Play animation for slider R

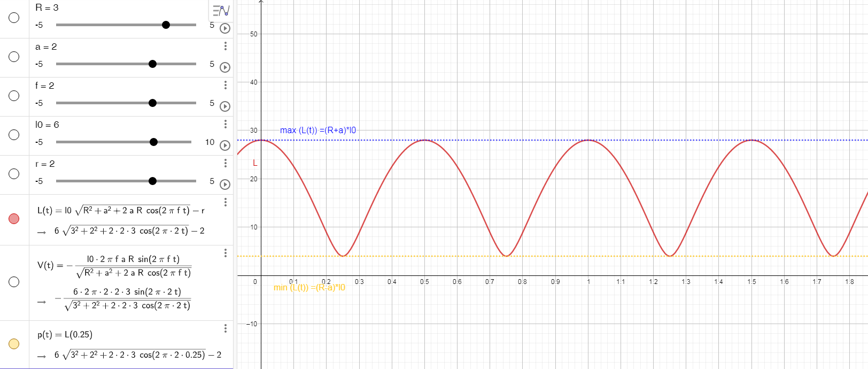tap(225, 28)
